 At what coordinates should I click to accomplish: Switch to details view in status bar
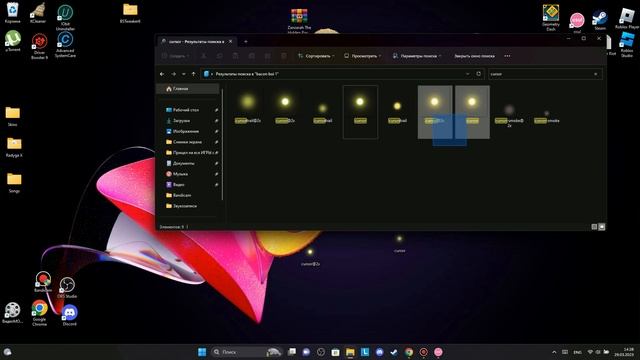(594, 227)
